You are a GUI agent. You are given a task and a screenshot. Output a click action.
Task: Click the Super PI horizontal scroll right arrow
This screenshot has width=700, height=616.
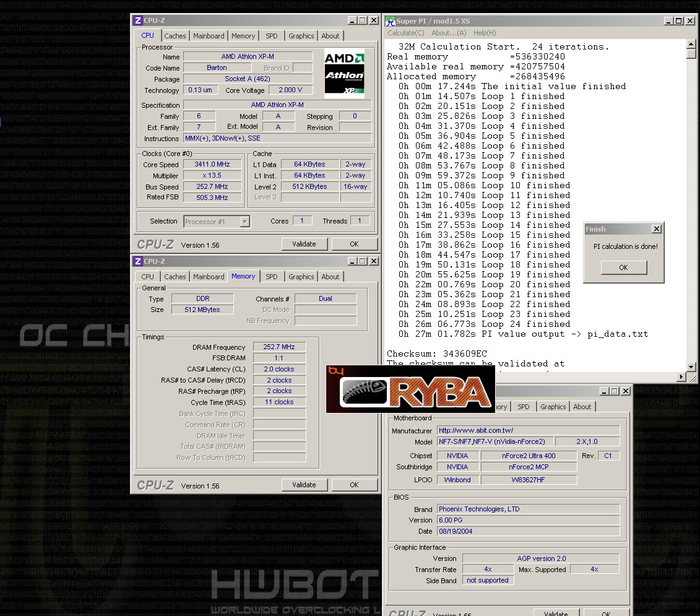[x=681, y=377]
